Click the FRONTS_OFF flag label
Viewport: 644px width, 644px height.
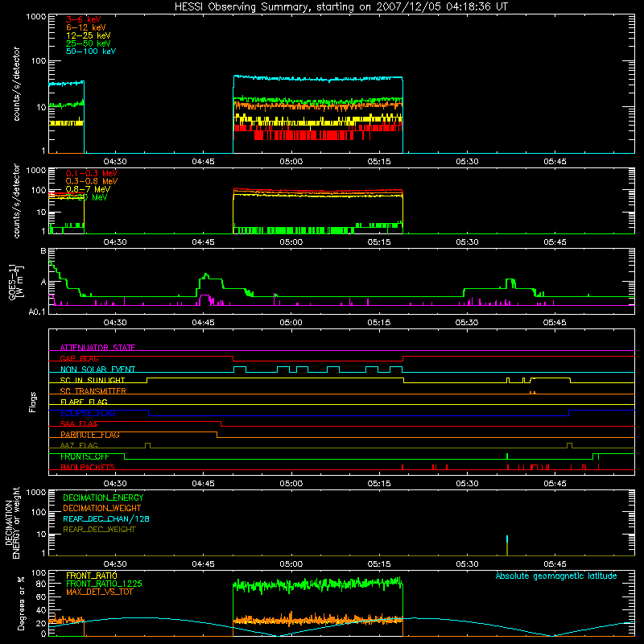click(x=85, y=456)
